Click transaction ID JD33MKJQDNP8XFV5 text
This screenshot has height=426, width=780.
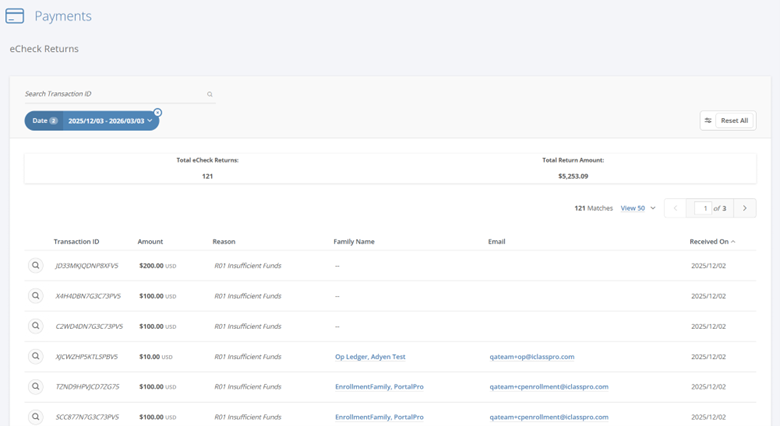pyautogui.click(x=87, y=266)
